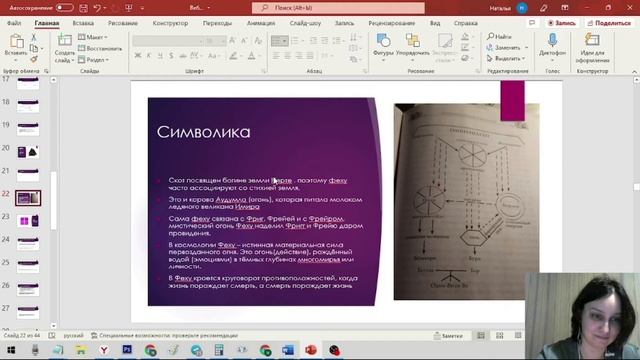Screen dimensions: 640x360
Task: Click the shape fill icon in Рисование group
Action: 465,37
